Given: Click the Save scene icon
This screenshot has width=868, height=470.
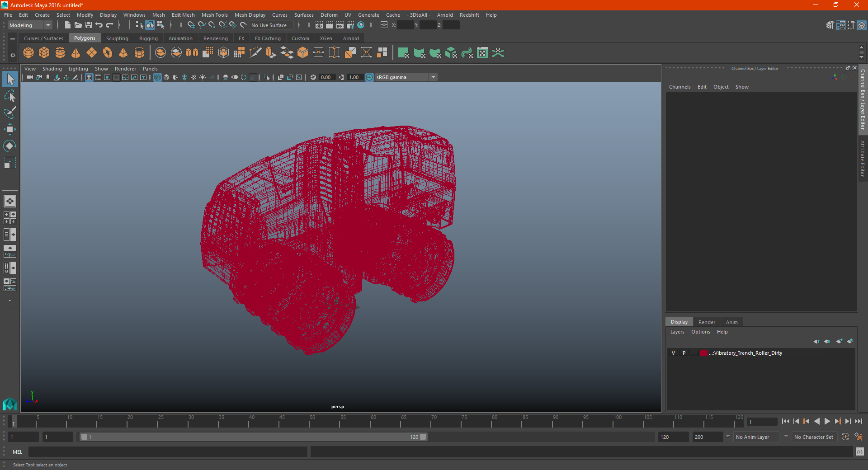Looking at the screenshot, I should (89, 25).
